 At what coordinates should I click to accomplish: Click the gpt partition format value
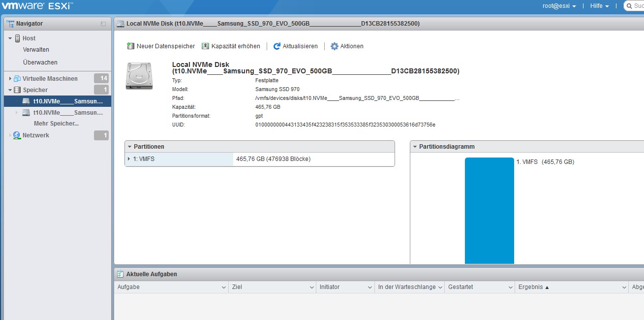tap(259, 116)
